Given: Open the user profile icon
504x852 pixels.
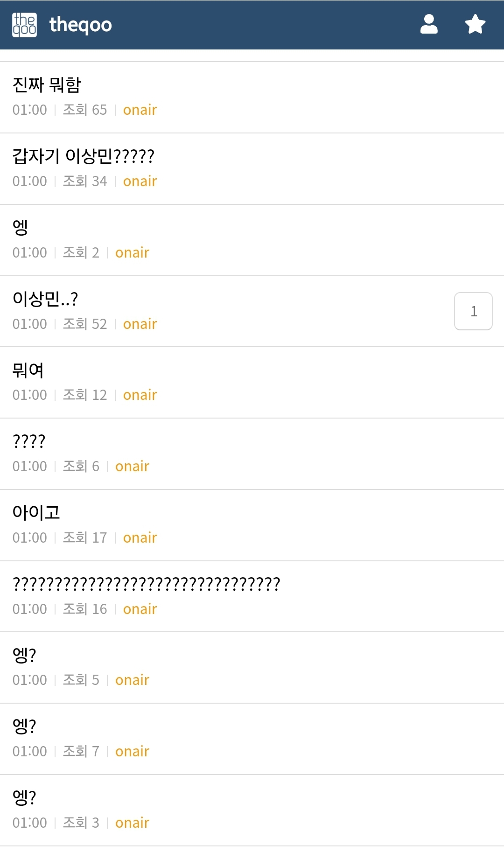Looking at the screenshot, I should 429,24.
